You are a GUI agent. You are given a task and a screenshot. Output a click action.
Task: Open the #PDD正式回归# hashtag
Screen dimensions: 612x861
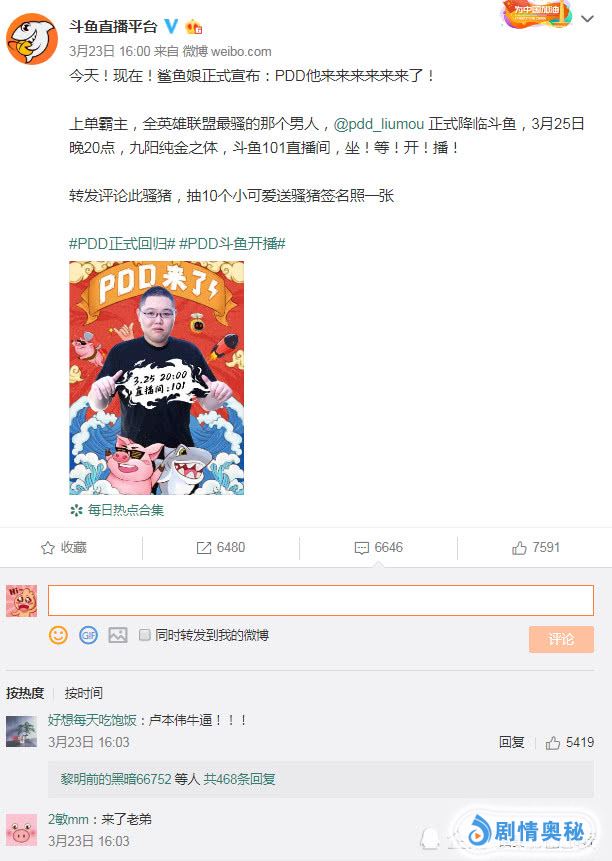pyautogui.click(x=122, y=243)
